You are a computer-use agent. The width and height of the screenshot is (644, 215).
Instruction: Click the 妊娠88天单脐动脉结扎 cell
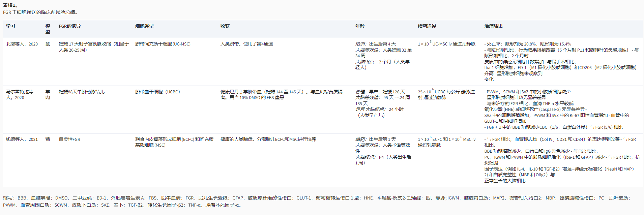coord(82,92)
